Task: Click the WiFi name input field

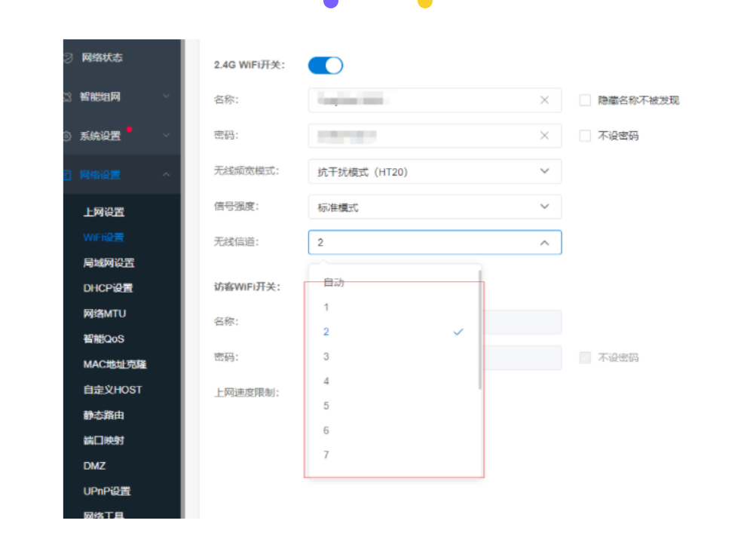Action: click(x=435, y=100)
